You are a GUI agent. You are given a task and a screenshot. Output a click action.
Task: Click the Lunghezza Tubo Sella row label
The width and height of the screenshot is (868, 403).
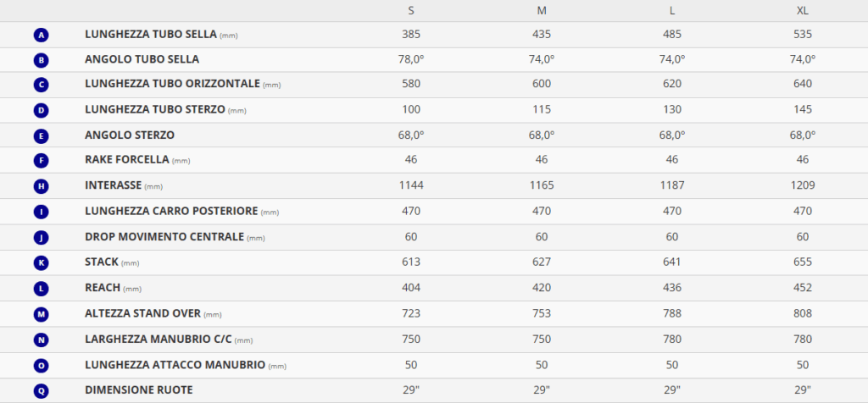pos(151,35)
